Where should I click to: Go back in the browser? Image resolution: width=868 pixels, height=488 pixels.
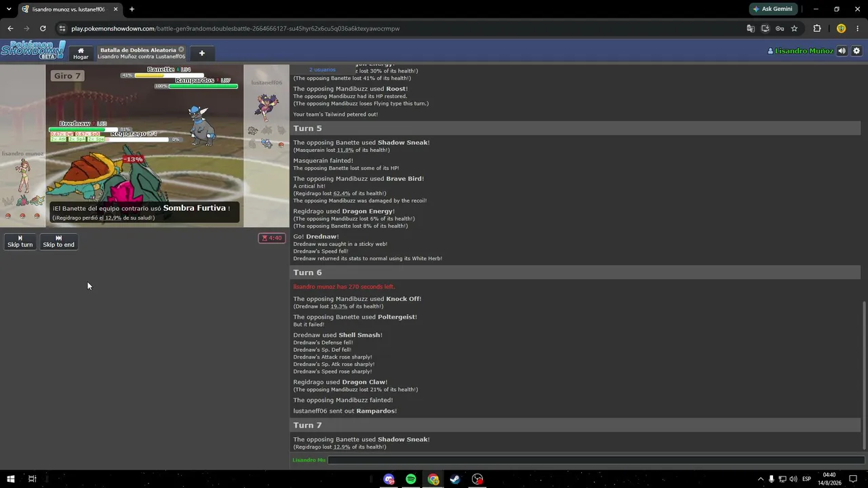(10, 28)
